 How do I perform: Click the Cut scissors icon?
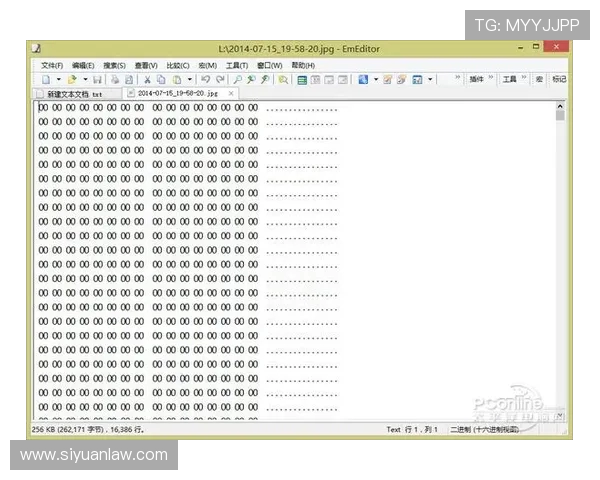[147, 79]
